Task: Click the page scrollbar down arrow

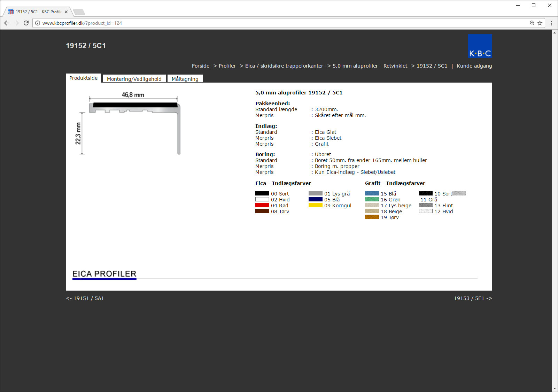Action: click(555, 389)
